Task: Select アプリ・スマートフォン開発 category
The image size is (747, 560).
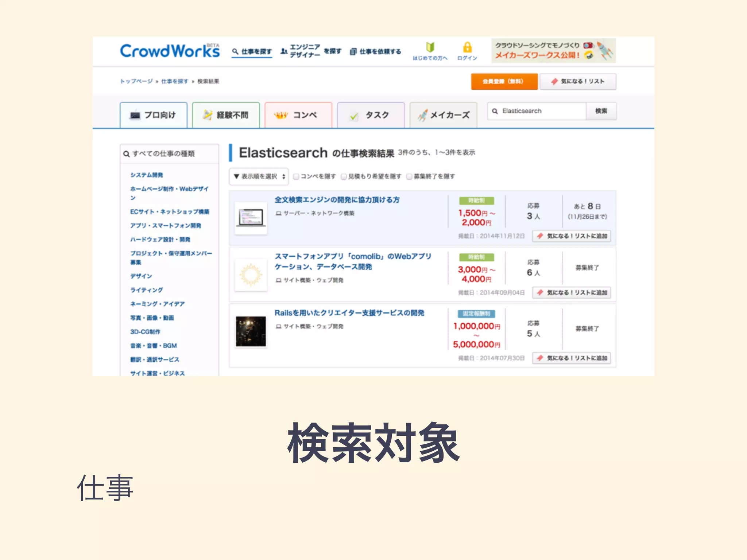Action: pos(166,226)
